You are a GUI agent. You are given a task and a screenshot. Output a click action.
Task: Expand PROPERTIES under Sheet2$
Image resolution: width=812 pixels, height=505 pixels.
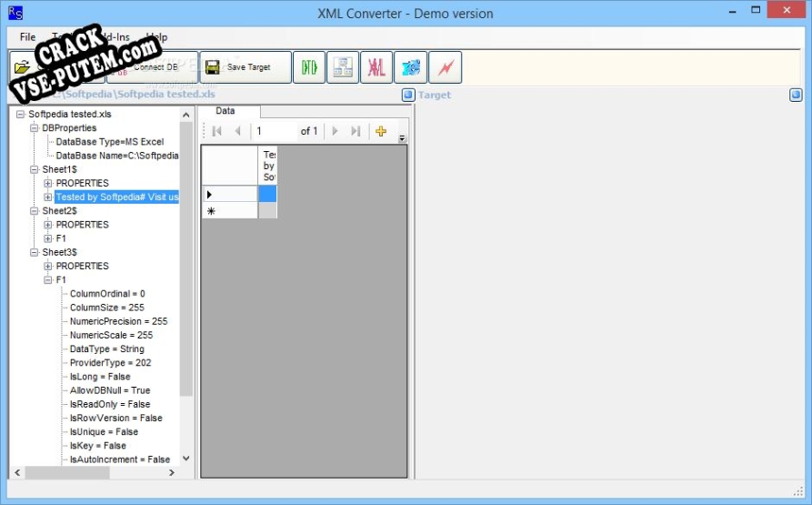pos(47,225)
